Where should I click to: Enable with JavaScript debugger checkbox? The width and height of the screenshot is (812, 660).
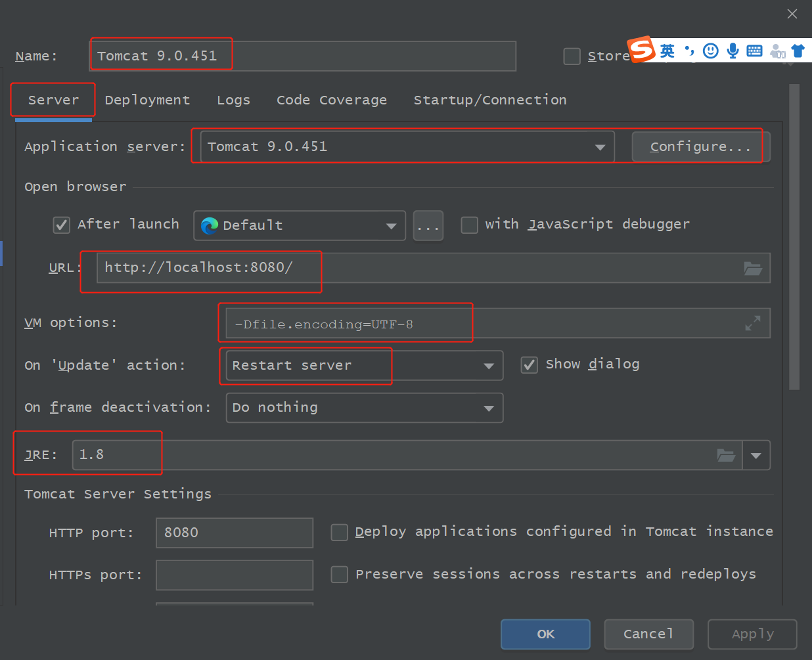(469, 225)
